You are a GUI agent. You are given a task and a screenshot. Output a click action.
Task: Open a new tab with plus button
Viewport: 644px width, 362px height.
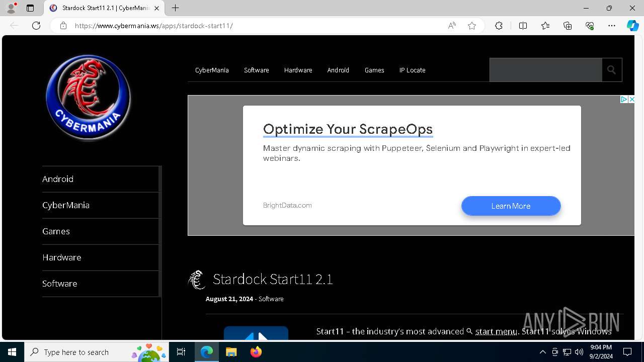(175, 8)
